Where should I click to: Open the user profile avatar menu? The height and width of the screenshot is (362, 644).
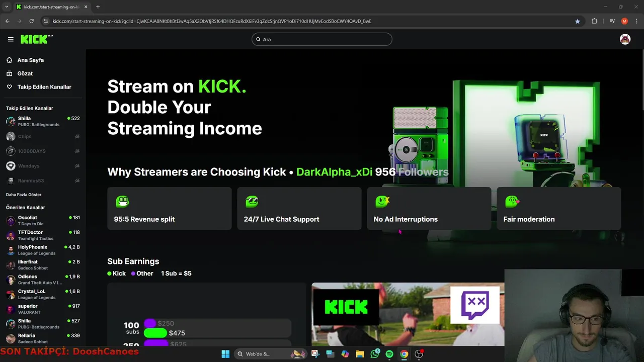625,39
